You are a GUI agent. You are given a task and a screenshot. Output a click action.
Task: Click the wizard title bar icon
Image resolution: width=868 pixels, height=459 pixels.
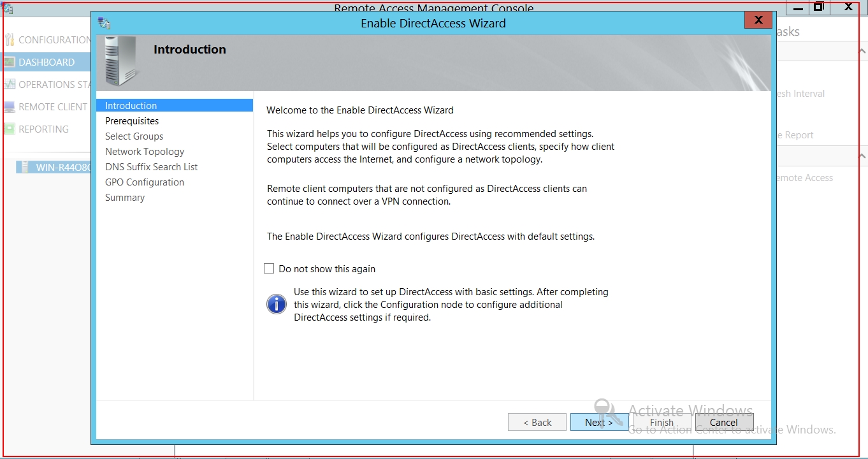pyautogui.click(x=104, y=24)
